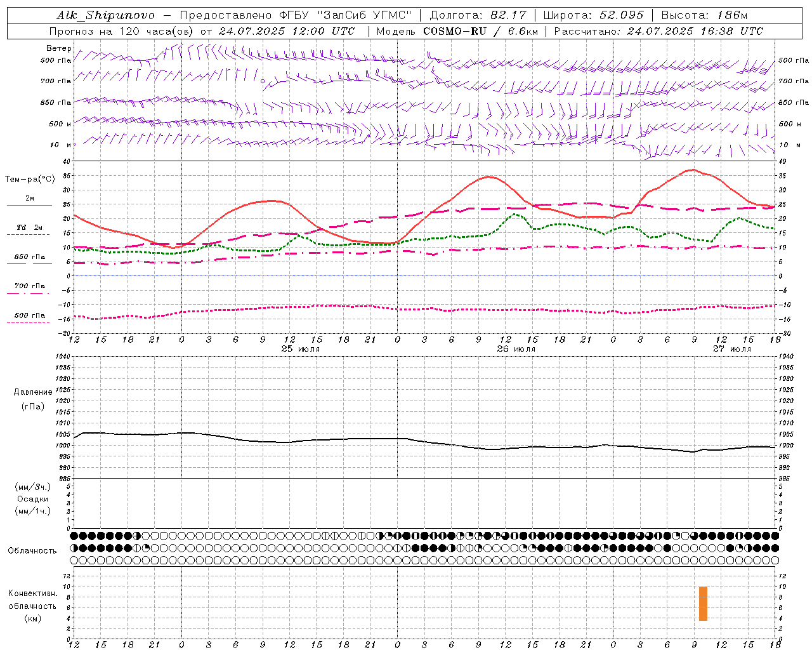812x650 pixels.
Task: Click the Осадки panel label
Action: tap(33, 499)
